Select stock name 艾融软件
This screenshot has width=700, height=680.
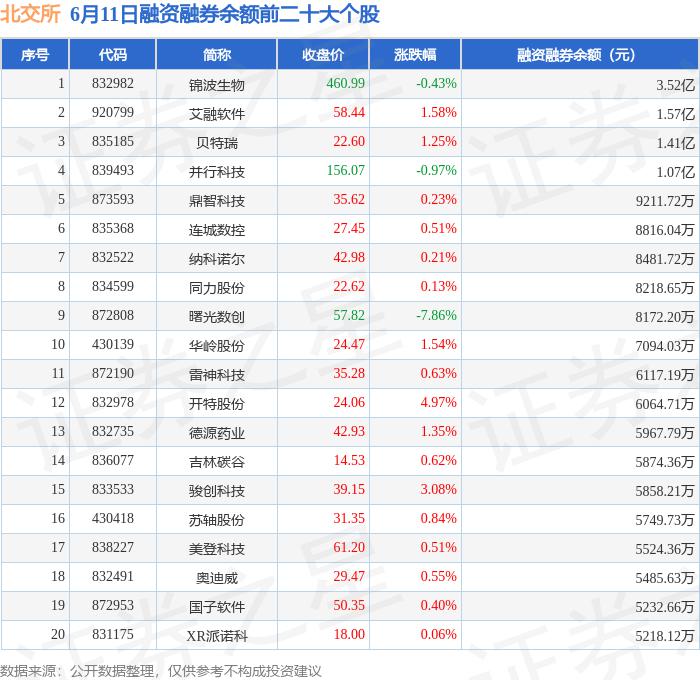point(217,113)
